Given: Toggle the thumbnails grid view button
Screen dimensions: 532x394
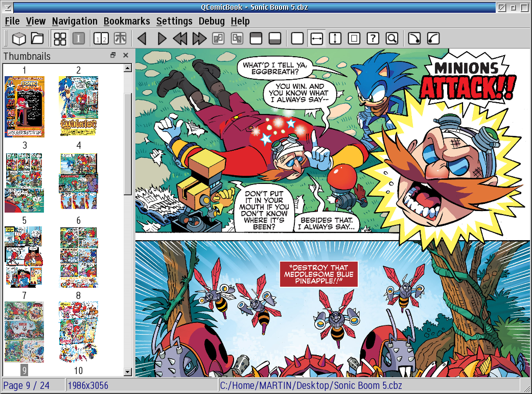Looking at the screenshot, I should click(60, 38).
